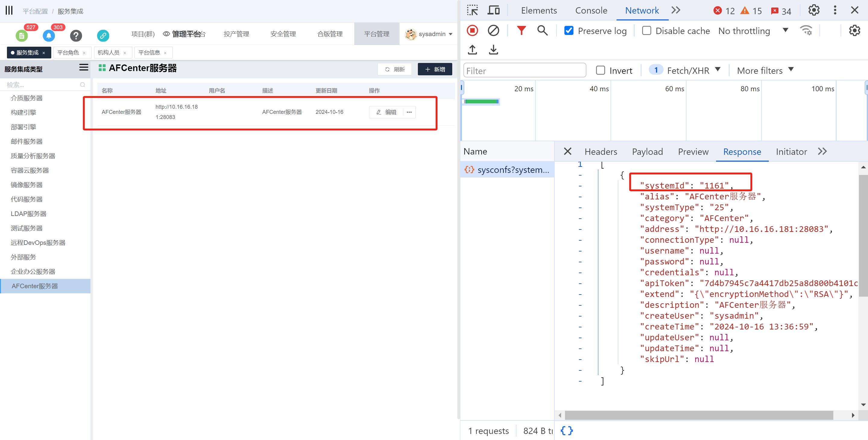The width and height of the screenshot is (868, 440).
Task: Open the network search magnifier icon
Action: (x=542, y=31)
